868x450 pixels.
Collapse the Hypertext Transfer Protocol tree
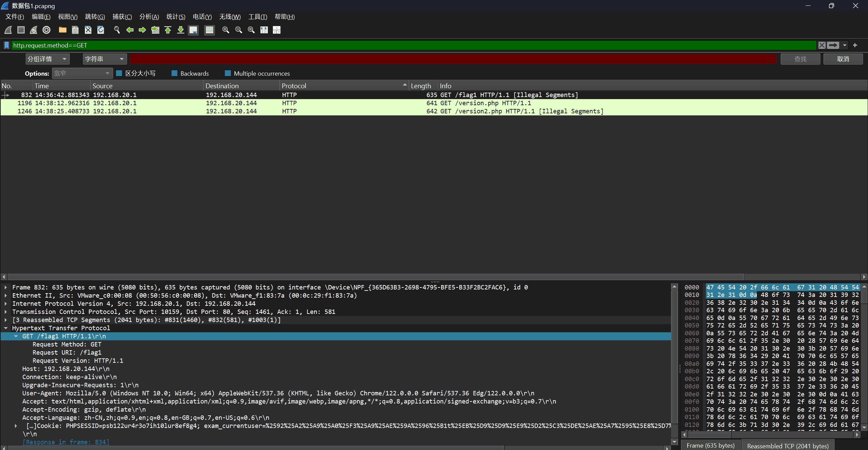[x=6, y=328]
